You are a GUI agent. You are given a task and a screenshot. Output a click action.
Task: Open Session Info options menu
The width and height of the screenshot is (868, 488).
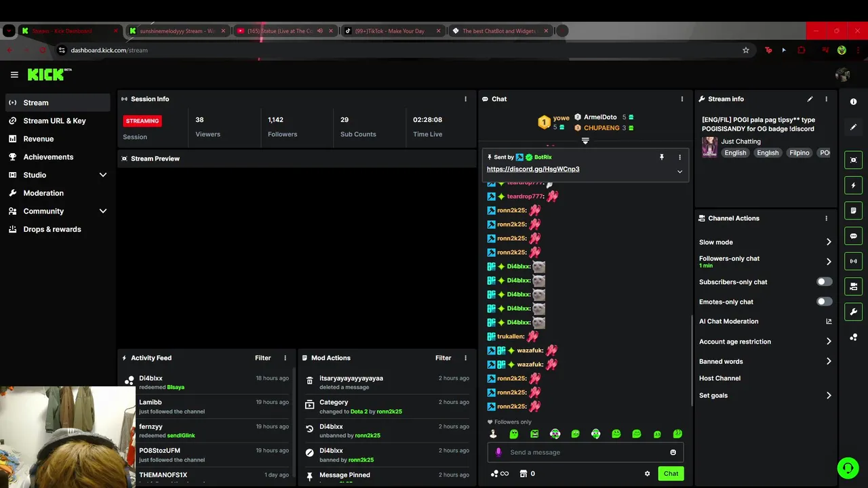(465, 99)
